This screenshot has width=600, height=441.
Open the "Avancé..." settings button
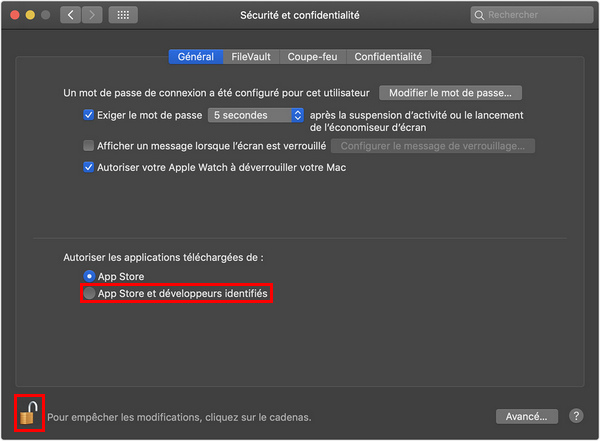tap(526, 416)
